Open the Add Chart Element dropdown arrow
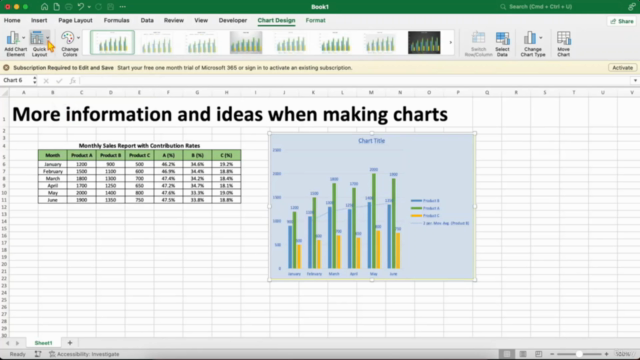 pos(23,38)
